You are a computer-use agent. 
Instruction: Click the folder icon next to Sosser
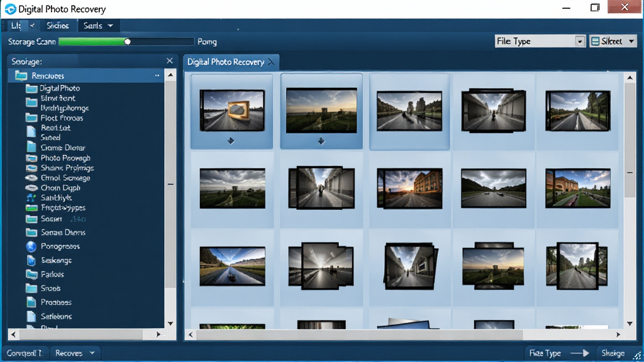[31, 219]
